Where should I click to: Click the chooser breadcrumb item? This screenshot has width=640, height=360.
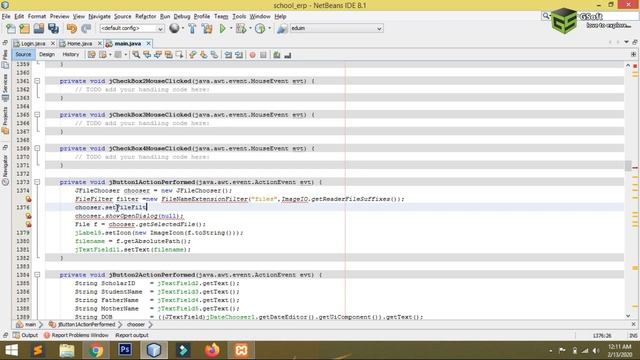(x=136, y=324)
